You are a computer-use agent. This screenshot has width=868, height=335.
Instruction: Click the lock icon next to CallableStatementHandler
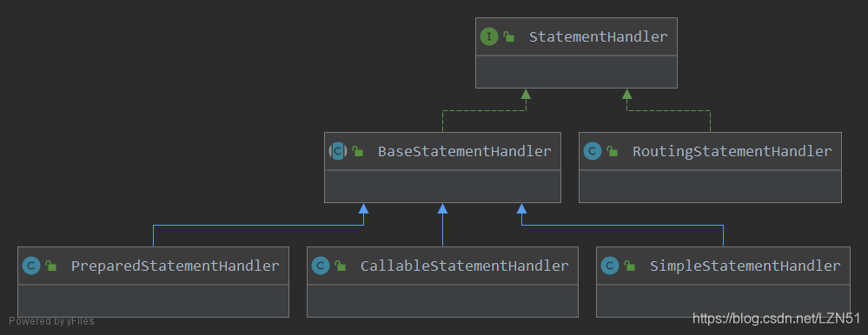pos(341,266)
